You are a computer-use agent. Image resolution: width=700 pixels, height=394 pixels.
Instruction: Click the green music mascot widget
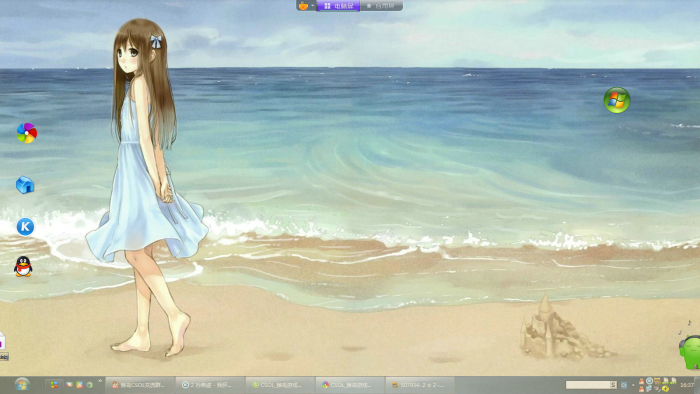(x=690, y=352)
